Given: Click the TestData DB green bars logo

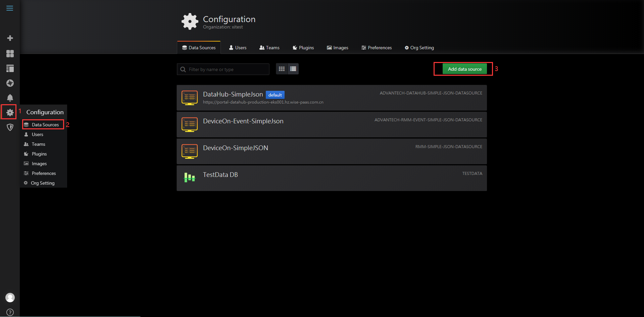Looking at the screenshot, I should pyautogui.click(x=189, y=178).
